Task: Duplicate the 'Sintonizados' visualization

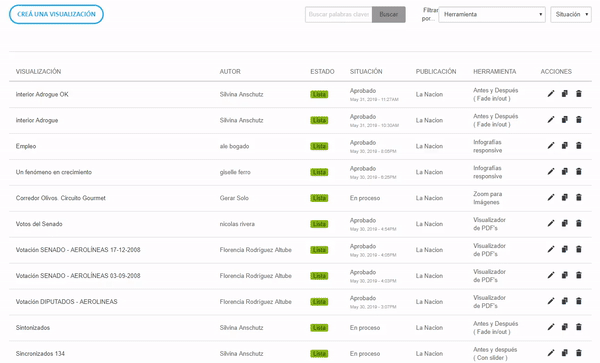Action: point(564,327)
